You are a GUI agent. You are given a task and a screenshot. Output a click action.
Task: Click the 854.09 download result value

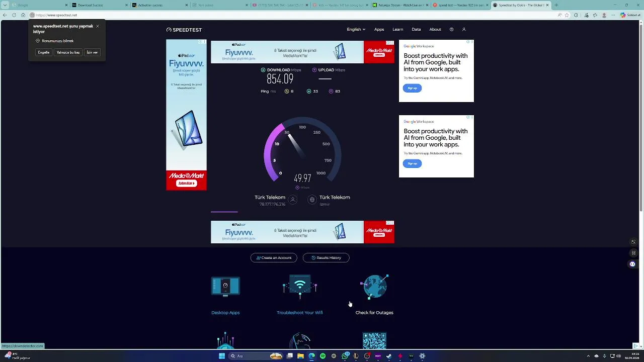click(x=280, y=79)
